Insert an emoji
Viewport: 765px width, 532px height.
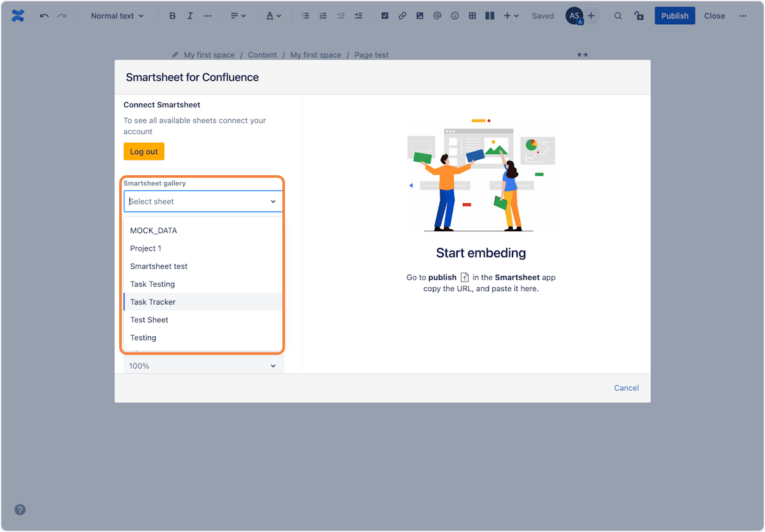[x=455, y=16]
